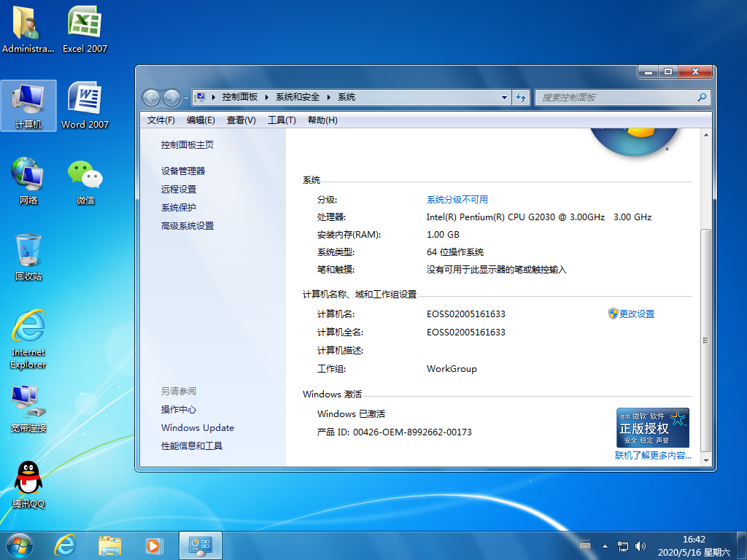Select the 网络 desktop icon

28,181
